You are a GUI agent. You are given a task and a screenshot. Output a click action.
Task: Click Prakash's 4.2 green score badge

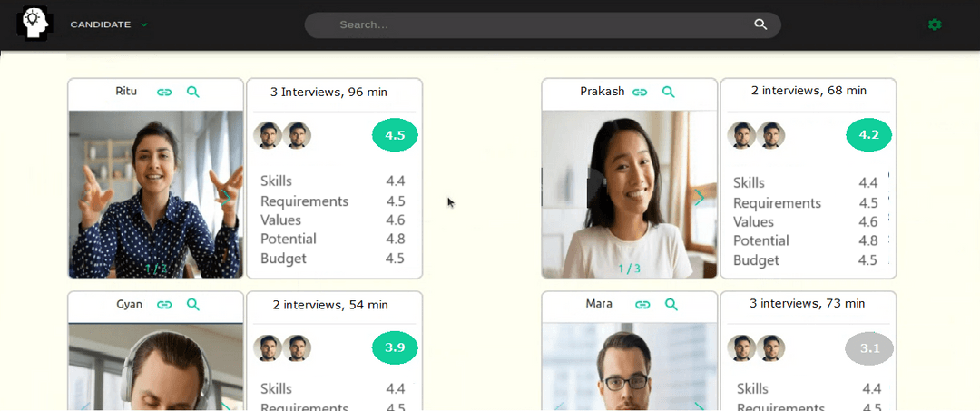coord(868,135)
